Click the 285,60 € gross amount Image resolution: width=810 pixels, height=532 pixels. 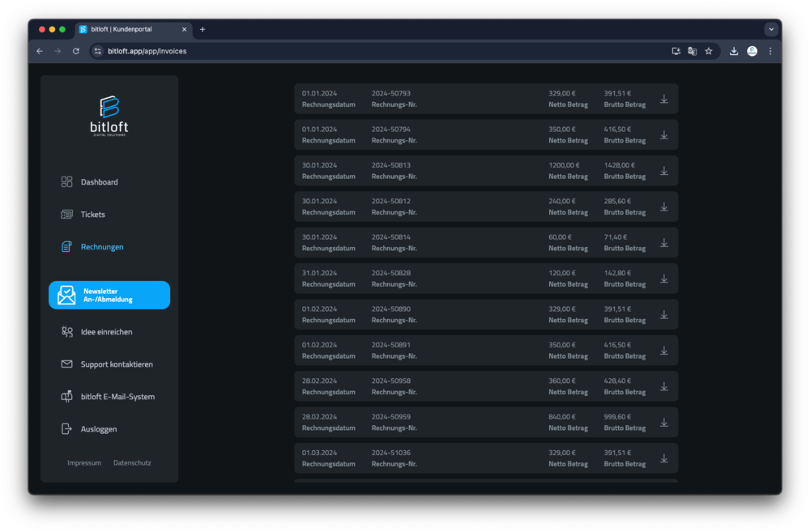pos(617,201)
